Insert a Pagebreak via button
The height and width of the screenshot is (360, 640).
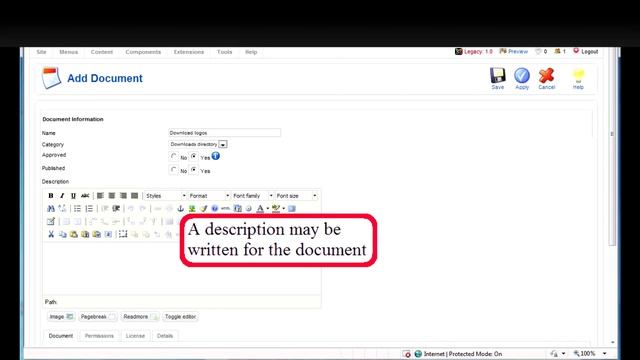tap(98, 317)
